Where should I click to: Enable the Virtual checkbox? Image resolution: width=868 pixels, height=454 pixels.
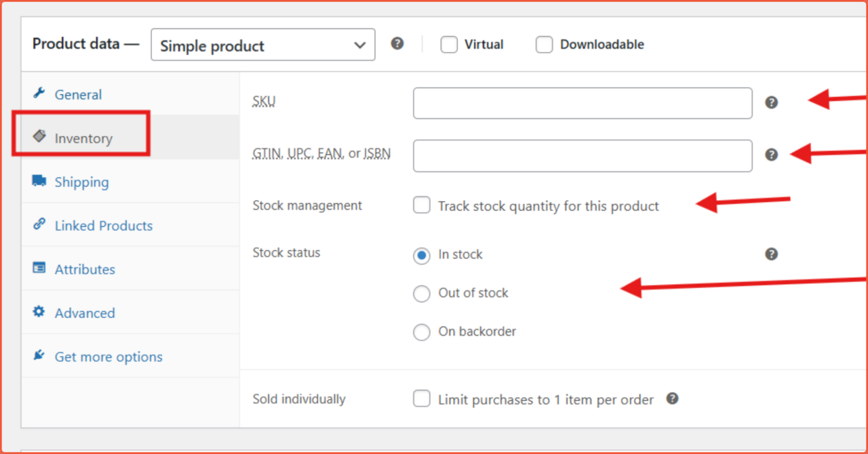point(449,44)
